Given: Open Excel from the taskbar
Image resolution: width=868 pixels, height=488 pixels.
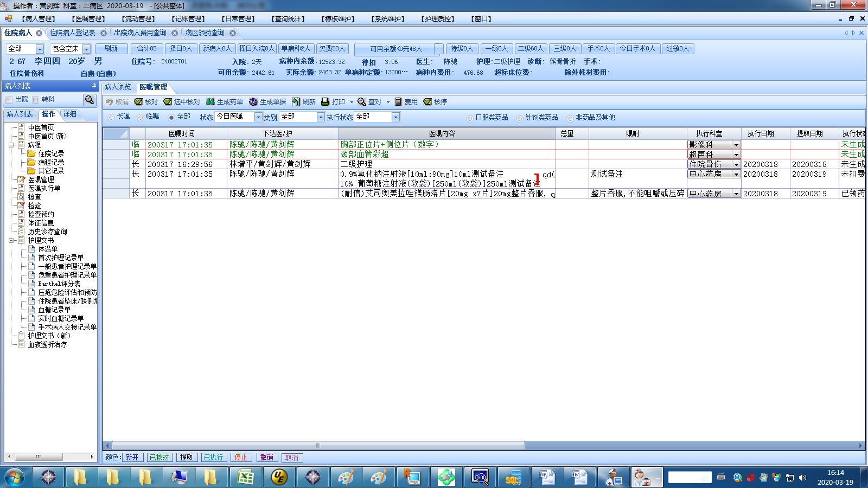Looking at the screenshot, I should (246, 477).
